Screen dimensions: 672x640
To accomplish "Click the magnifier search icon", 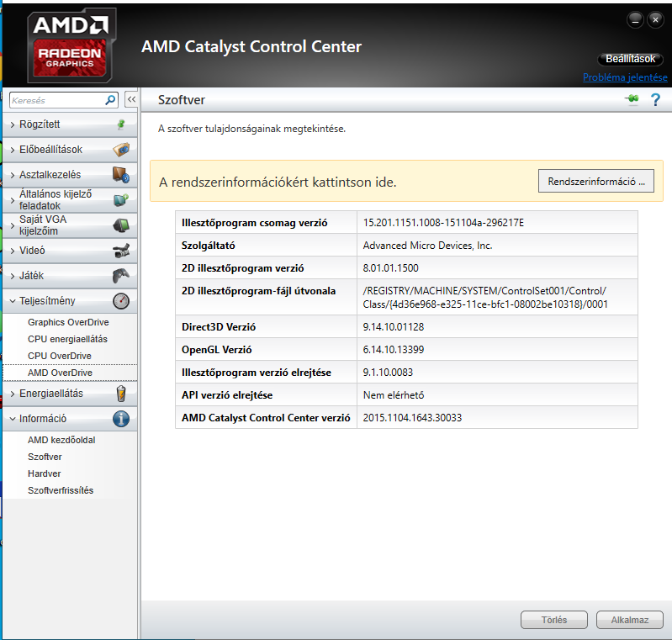I will [x=110, y=100].
